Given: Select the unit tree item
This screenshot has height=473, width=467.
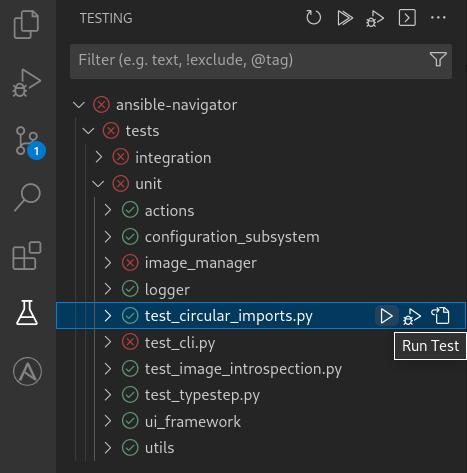Looking at the screenshot, I should (261, 184).
